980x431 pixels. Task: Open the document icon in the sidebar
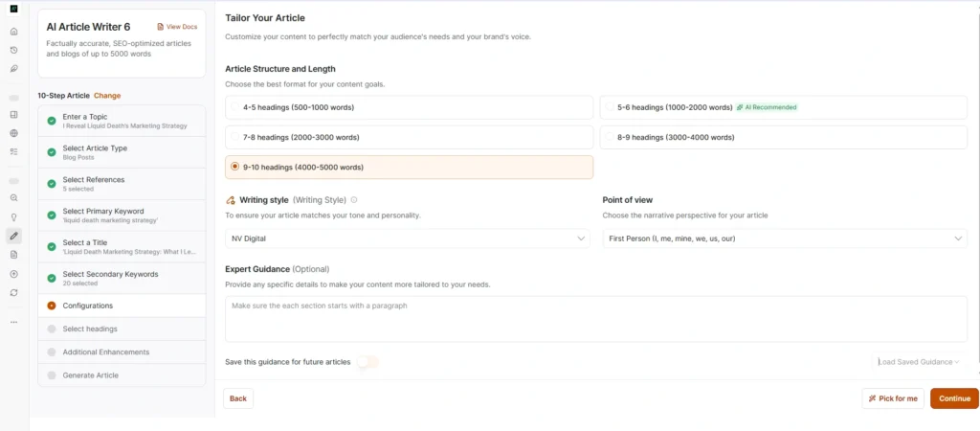coord(13,255)
